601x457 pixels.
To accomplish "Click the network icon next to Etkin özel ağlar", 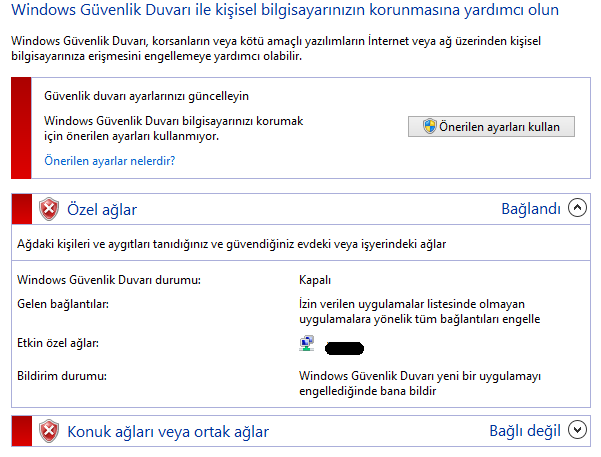I will point(307,344).
